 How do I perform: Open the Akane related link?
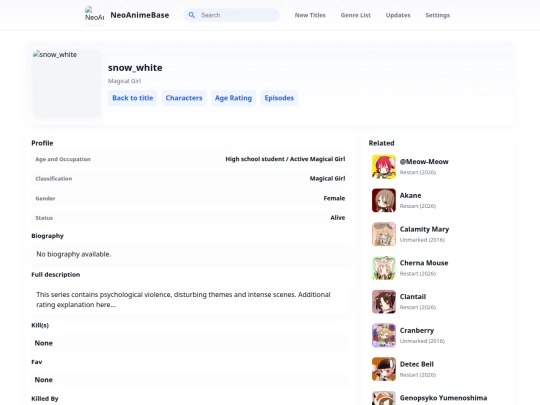(x=410, y=195)
